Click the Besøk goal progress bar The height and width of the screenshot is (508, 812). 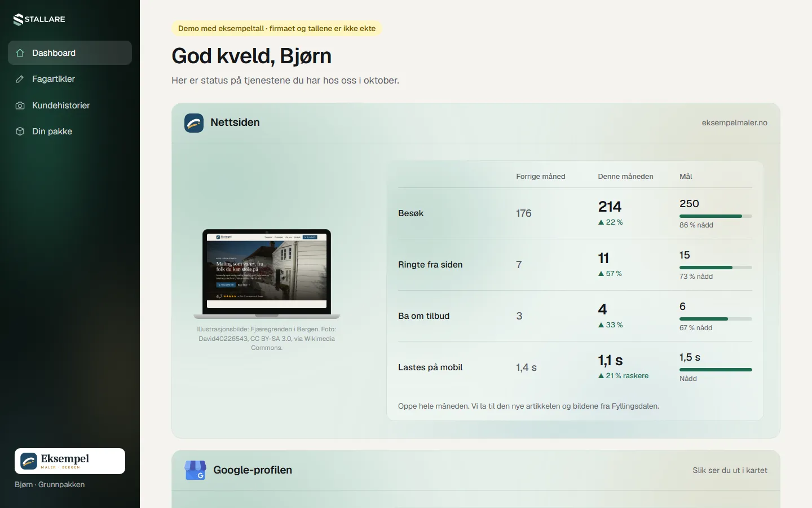(716, 216)
